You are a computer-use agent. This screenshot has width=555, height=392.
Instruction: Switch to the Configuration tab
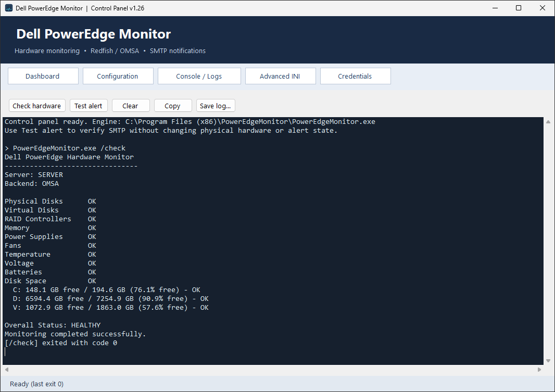[118, 76]
